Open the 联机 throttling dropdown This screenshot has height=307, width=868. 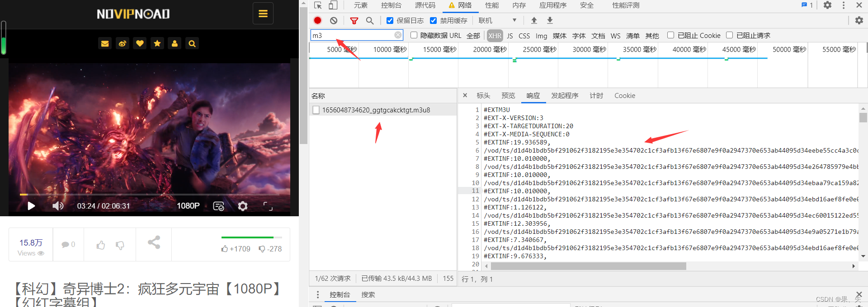pos(497,20)
